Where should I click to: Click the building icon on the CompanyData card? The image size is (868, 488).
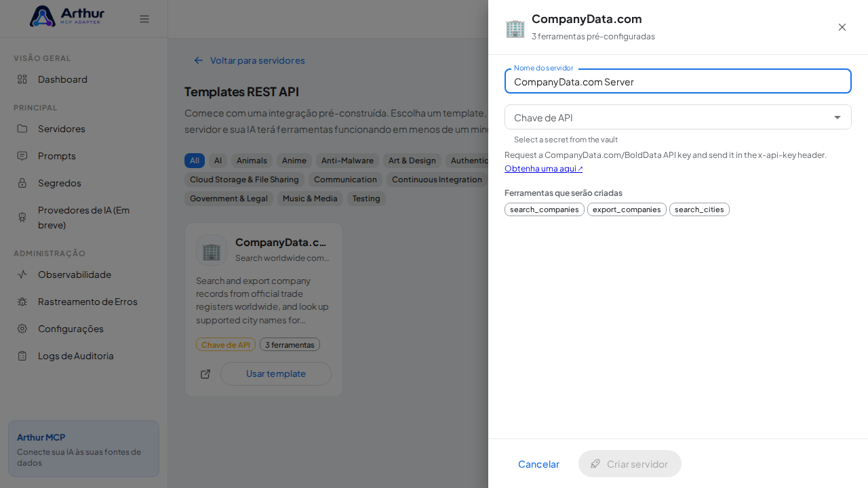click(212, 250)
